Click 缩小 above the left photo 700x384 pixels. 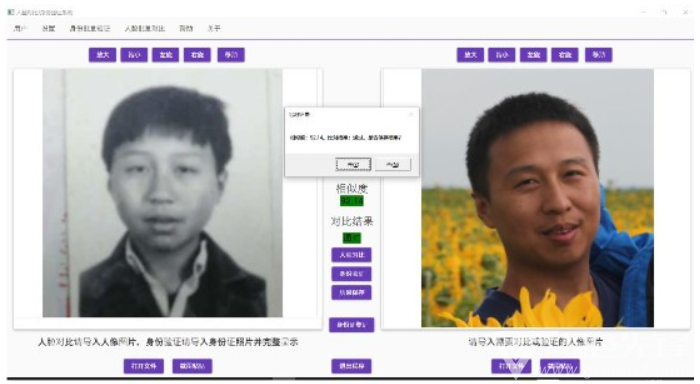pos(134,55)
